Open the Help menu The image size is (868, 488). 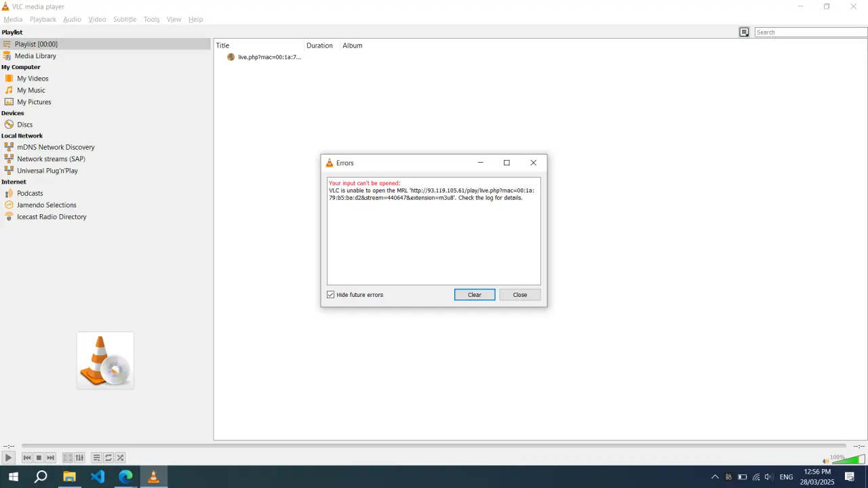195,19
